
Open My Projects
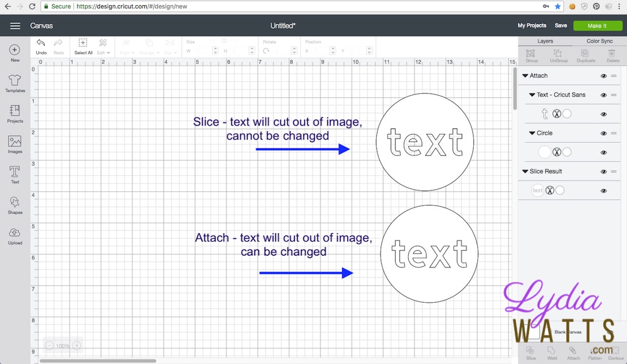pyautogui.click(x=532, y=26)
